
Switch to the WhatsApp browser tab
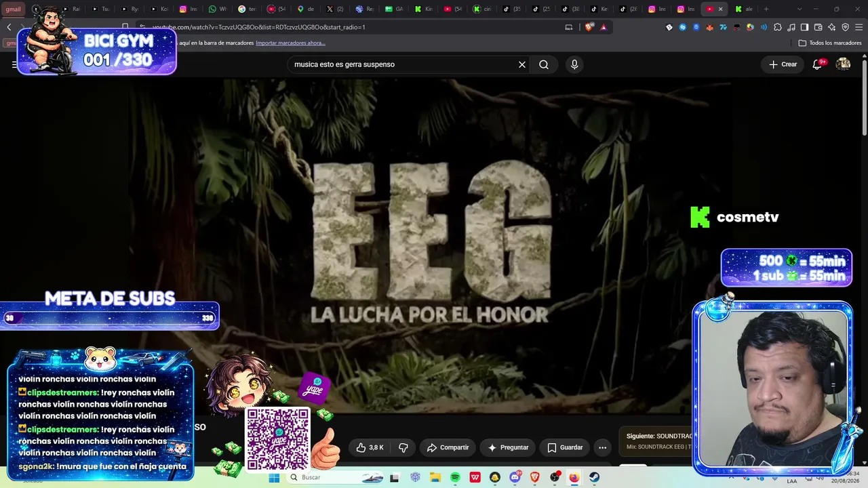(217, 9)
